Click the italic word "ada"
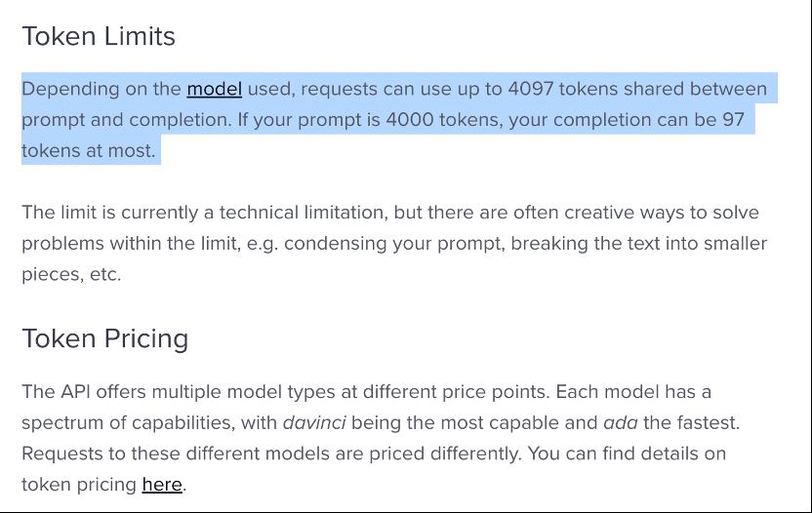This screenshot has width=812, height=513. 621,423
